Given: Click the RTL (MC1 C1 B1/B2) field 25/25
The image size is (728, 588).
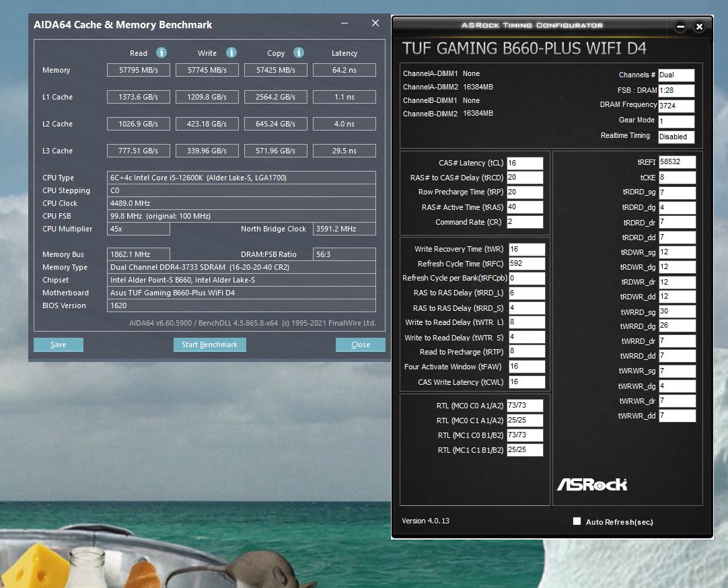Looking at the screenshot, I should [525, 449].
